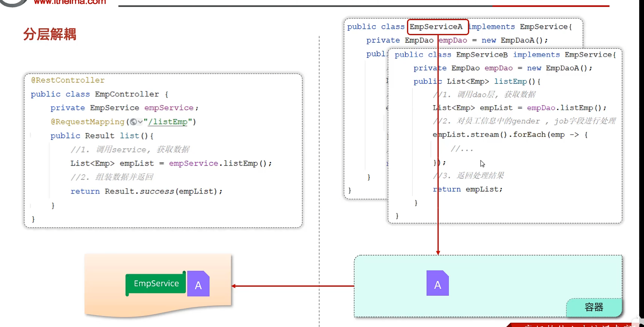Click EmpServiceB class name in code
This screenshot has width=644, height=327.
pyautogui.click(x=482, y=54)
